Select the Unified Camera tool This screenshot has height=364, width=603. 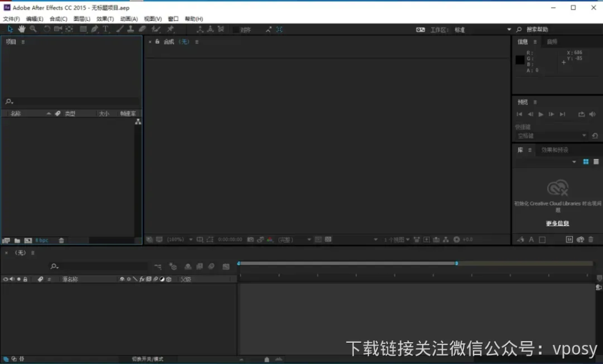pos(58,29)
